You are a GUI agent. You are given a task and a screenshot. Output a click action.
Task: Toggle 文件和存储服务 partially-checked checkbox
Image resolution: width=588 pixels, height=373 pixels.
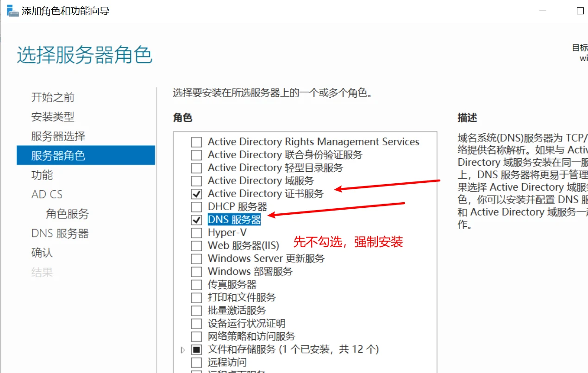click(197, 349)
